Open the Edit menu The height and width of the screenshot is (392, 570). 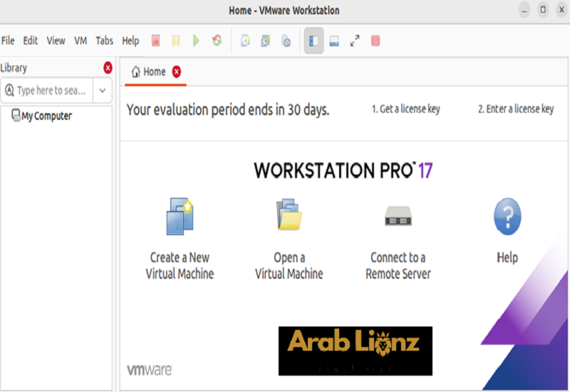(31, 41)
